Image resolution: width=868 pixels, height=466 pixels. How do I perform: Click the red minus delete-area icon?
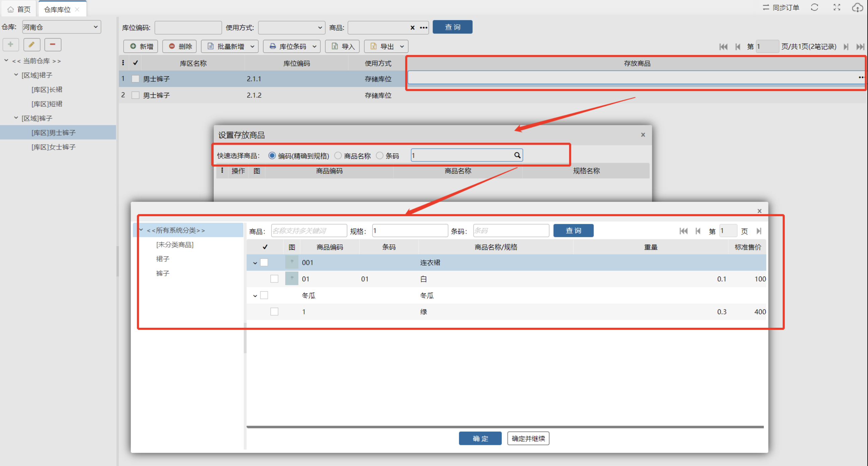coord(53,45)
